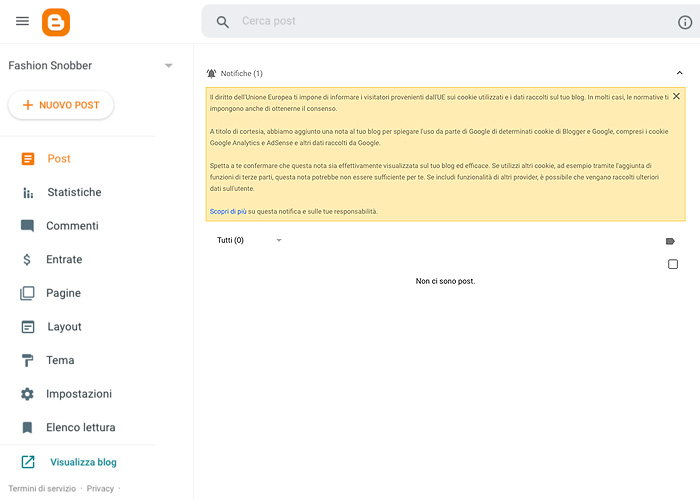The width and height of the screenshot is (700, 500).
Task: Click the Entrate dollar icon
Action: (27, 259)
